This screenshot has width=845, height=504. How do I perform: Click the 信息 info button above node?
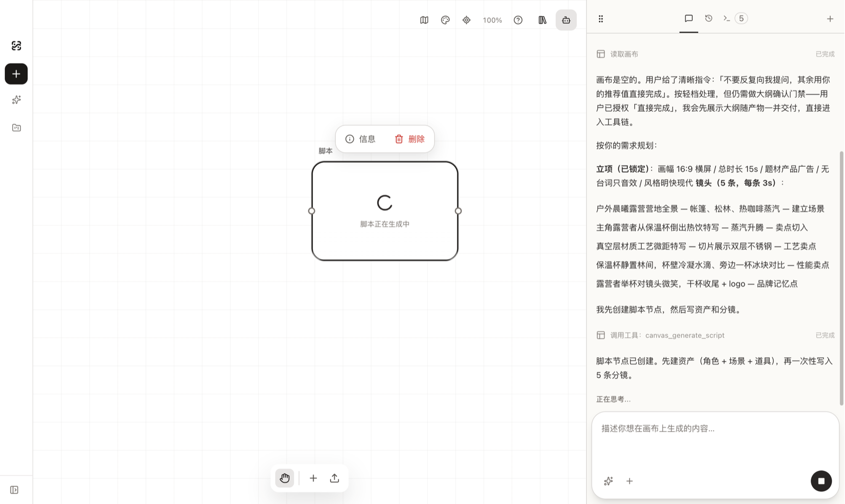point(361,139)
